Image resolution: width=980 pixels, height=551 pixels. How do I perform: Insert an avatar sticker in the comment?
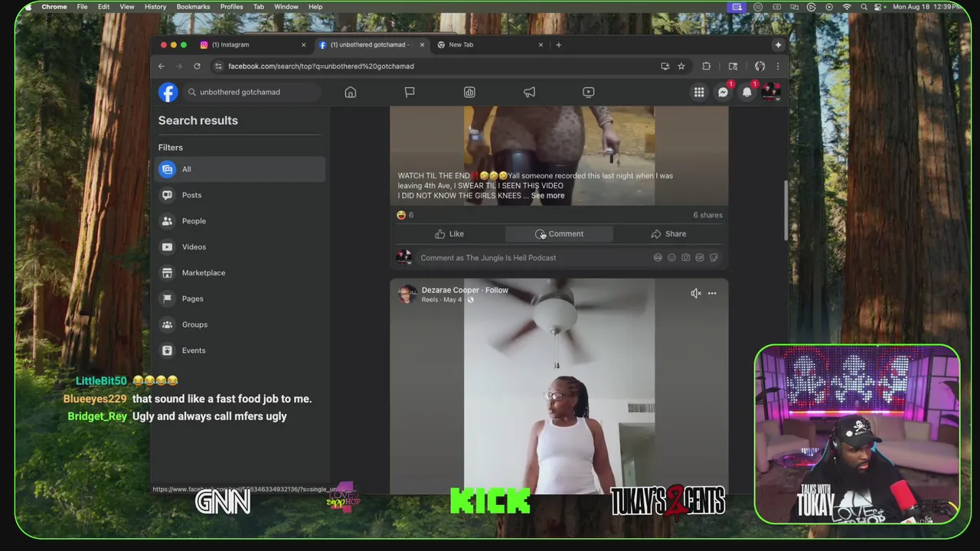[658, 258]
